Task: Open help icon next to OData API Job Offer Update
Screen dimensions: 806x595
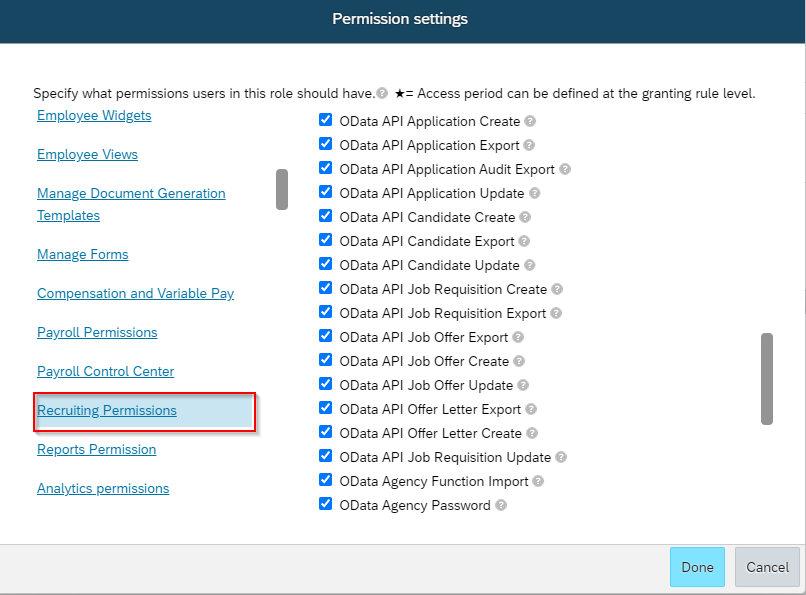Action: point(523,385)
